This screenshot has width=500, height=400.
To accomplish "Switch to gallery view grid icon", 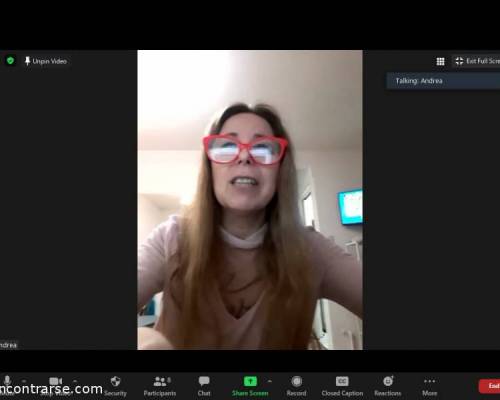I will coord(440,61).
